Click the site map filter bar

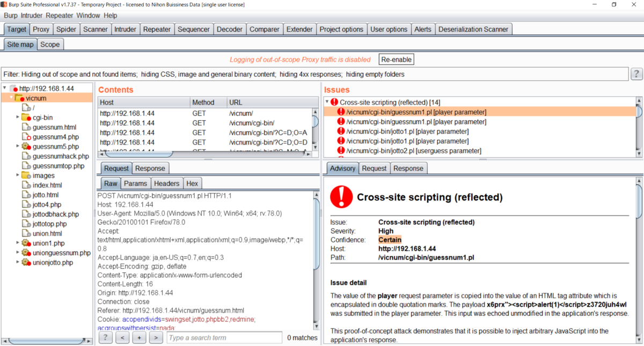point(314,74)
